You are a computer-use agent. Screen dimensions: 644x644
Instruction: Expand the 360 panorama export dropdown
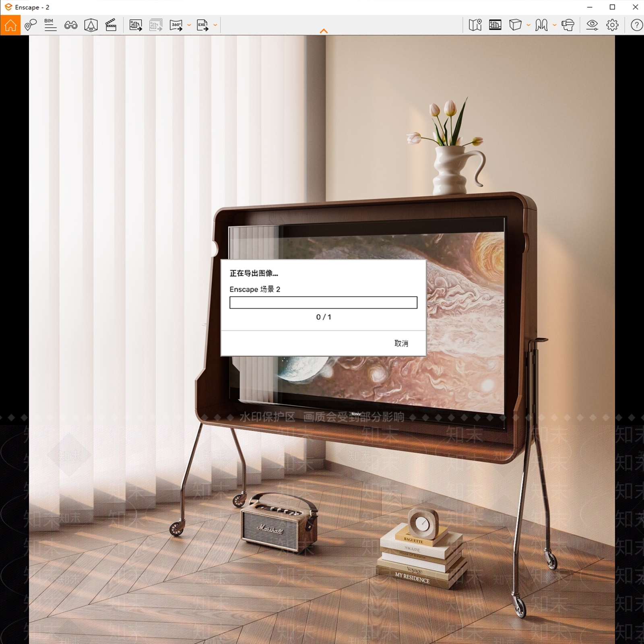point(189,25)
